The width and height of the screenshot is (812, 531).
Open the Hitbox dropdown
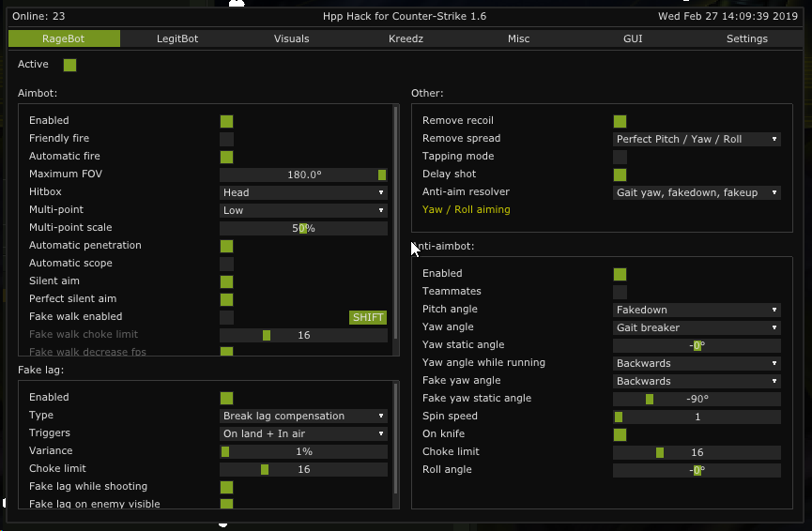[303, 192]
